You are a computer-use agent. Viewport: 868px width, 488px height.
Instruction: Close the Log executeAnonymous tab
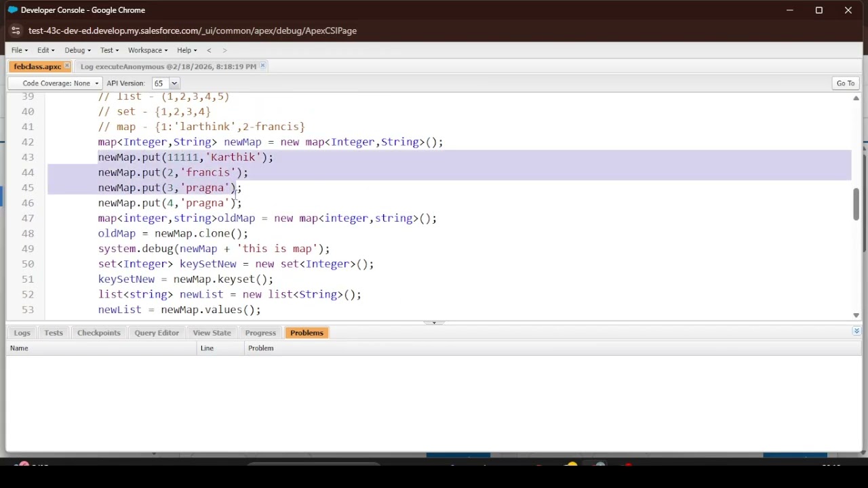coord(262,66)
